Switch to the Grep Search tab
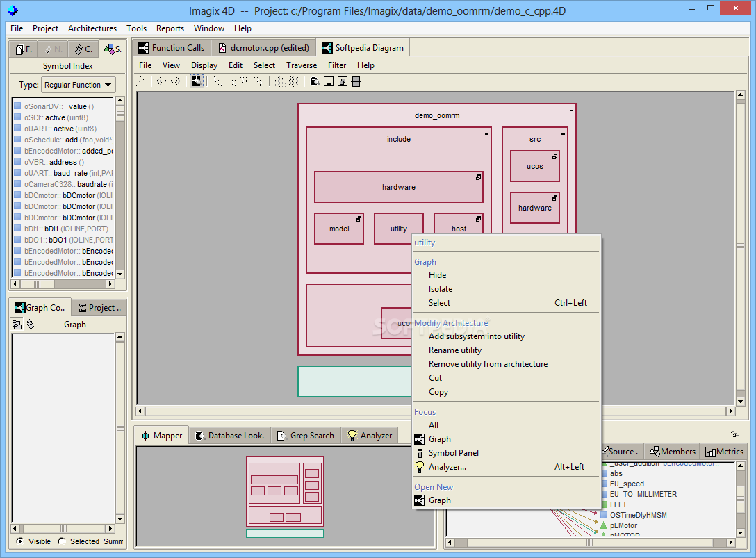This screenshot has height=558, width=756. click(306, 436)
